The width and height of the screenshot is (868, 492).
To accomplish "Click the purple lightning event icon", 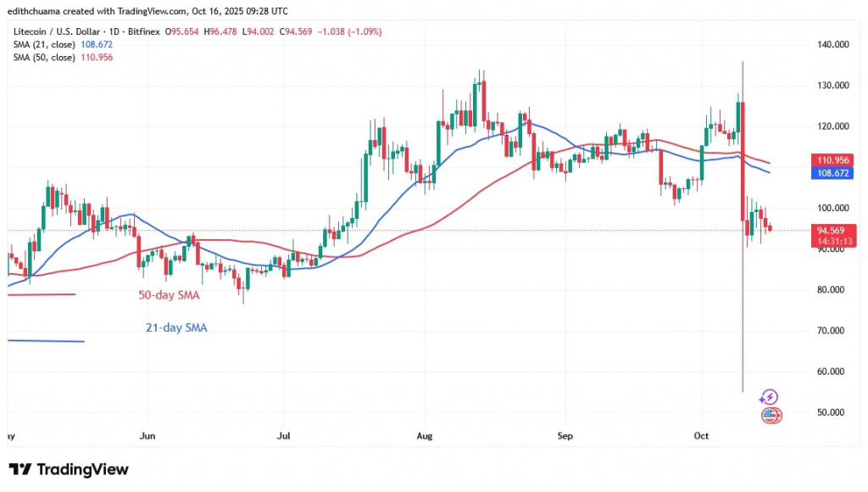I will pyautogui.click(x=769, y=397).
